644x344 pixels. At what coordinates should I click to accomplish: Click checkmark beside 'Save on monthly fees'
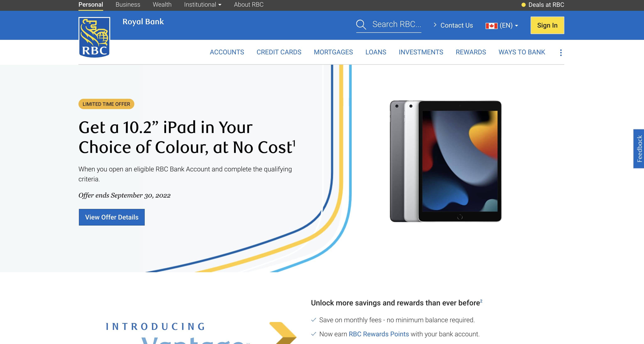[313, 320]
